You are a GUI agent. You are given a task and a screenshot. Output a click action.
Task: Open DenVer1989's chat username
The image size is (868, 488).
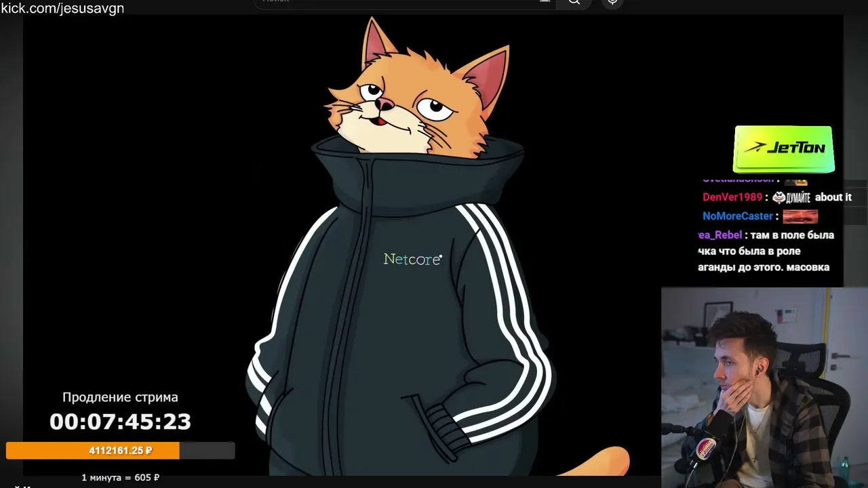(x=732, y=197)
